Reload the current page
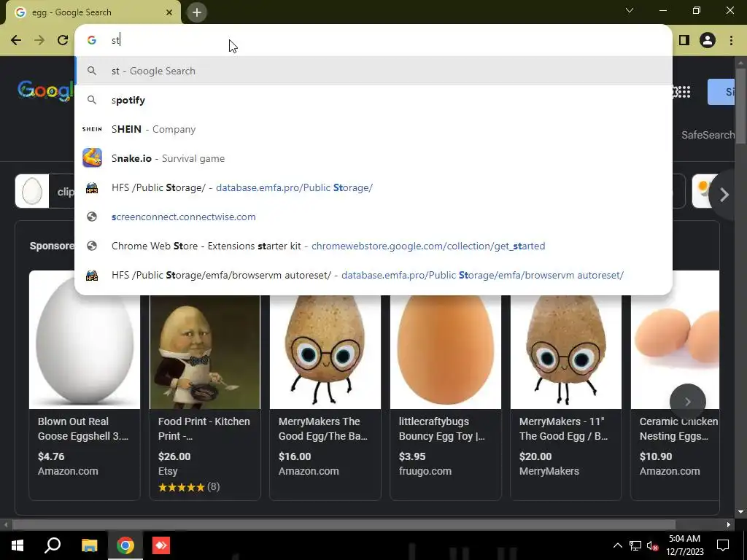This screenshot has height=560, width=747. point(63,40)
